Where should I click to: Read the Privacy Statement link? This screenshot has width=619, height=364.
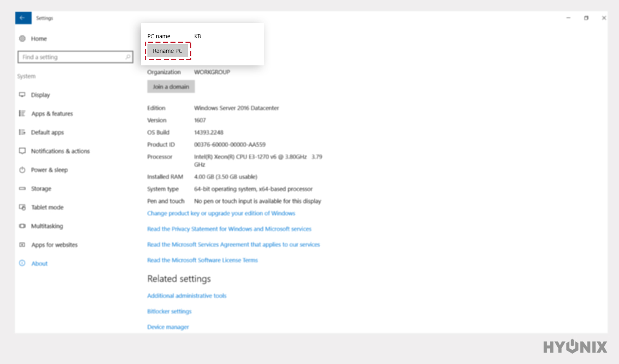tap(228, 229)
